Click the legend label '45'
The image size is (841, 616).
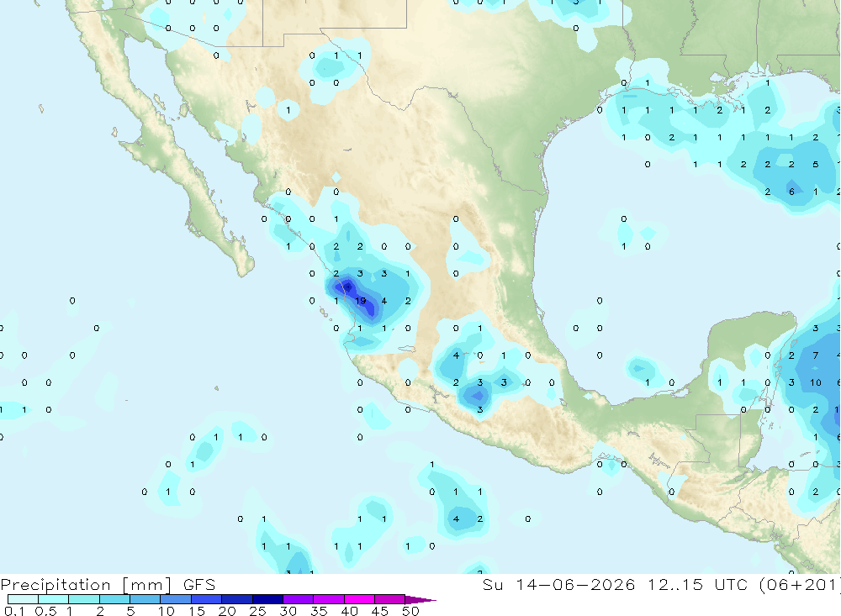[x=380, y=611]
